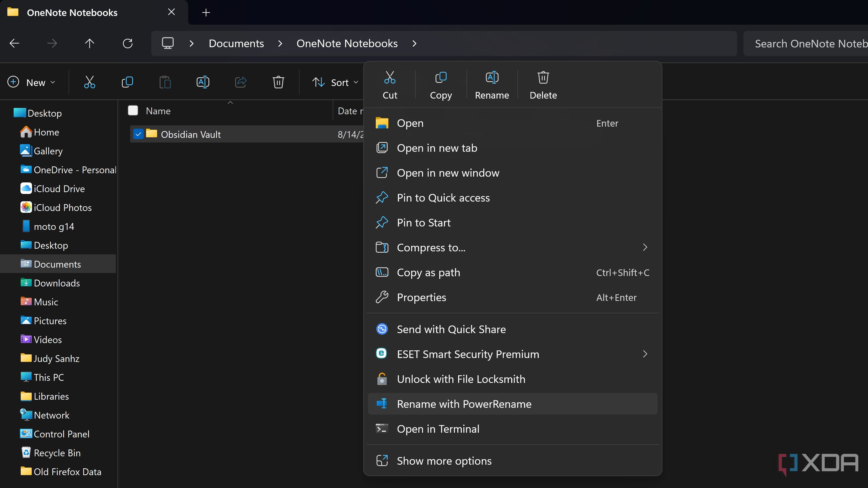The image size is (868, 488).
Task: Choose Properties in the context menu
Action: pyautogui.click(x=512, y=297)
